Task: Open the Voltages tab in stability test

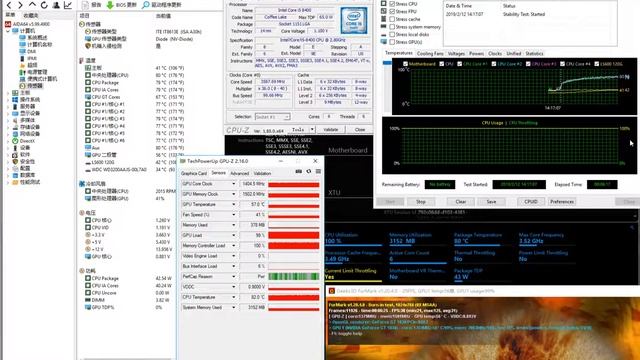Action: coord(456,53)
